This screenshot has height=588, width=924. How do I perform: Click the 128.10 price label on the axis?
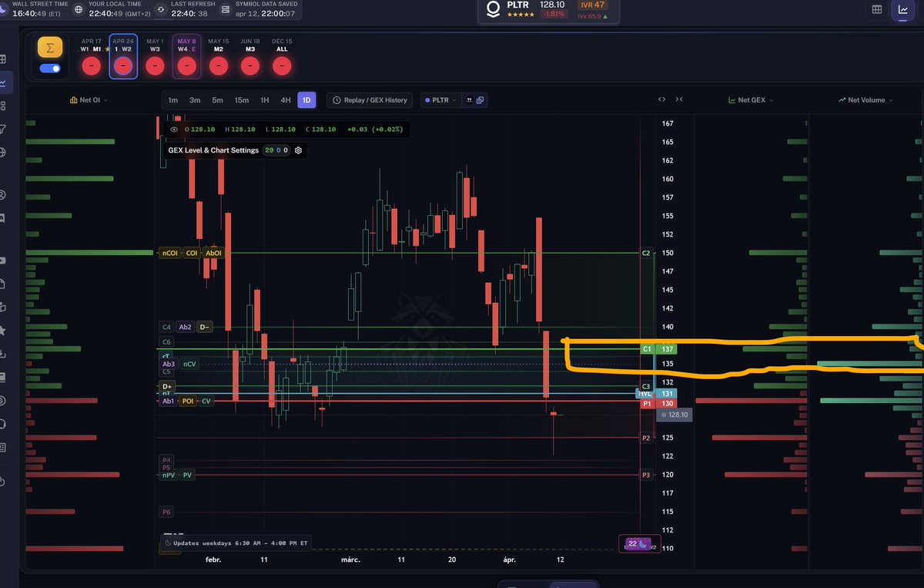pyautogui.click(x=674, y=415)
